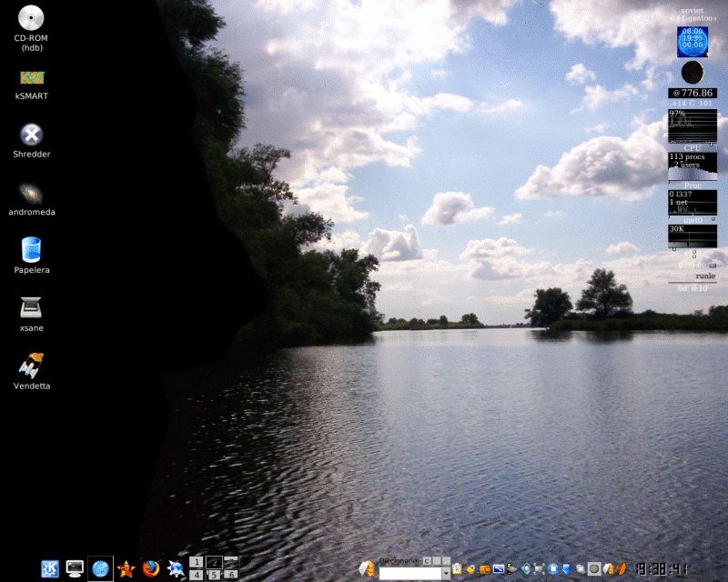Select the Shredder desktop icon
The width and height of the screenshot is (728, 582).
(32, 141)
